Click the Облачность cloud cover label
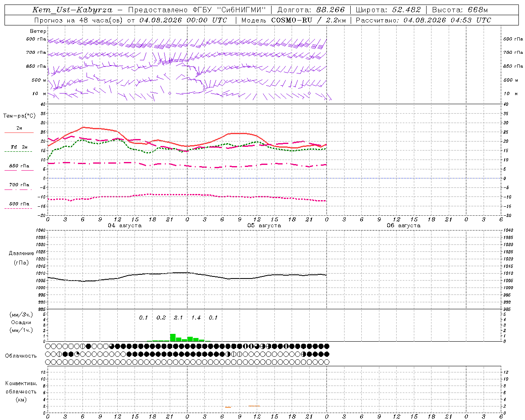Screen dimensions: 525x420 click(x=21, y=356)
